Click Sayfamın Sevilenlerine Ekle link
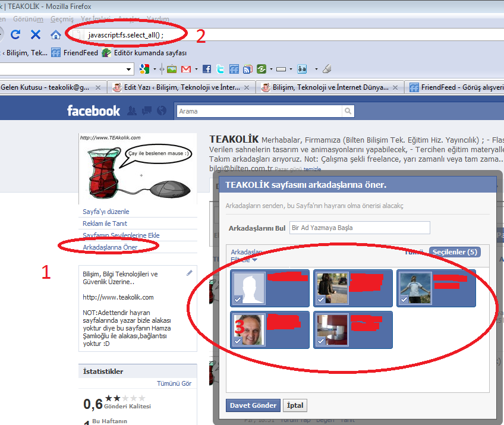The height and width of the screenshot is (425, 504). coord(121,235)
